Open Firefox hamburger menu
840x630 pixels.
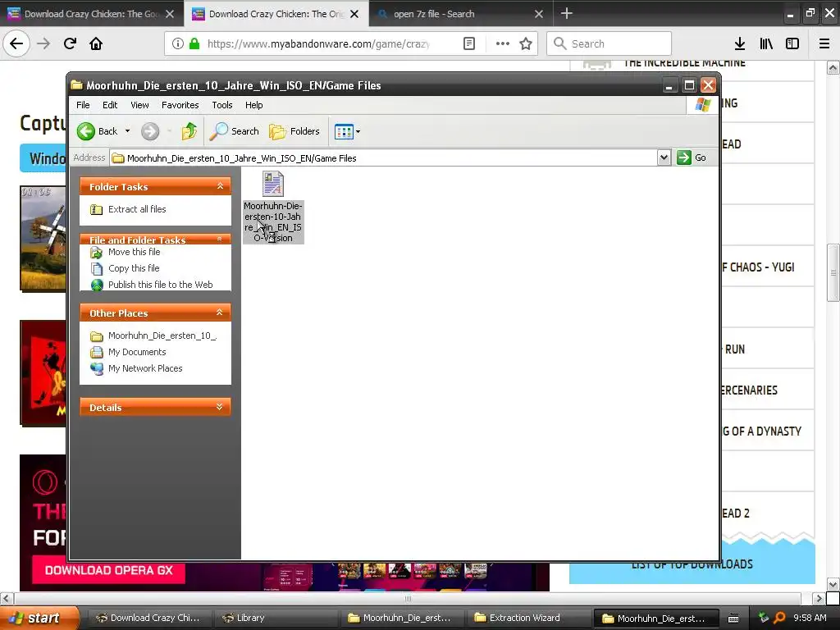coord(824,44)
